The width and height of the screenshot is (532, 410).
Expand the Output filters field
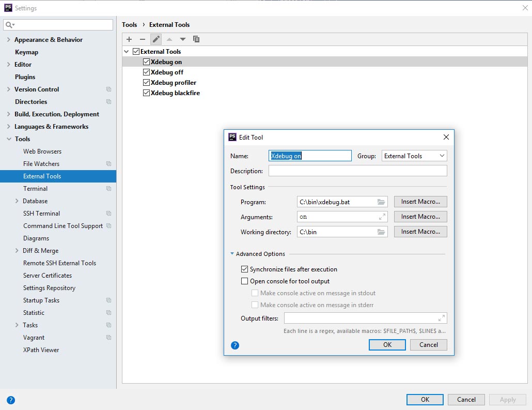click(x=442, y=318)
